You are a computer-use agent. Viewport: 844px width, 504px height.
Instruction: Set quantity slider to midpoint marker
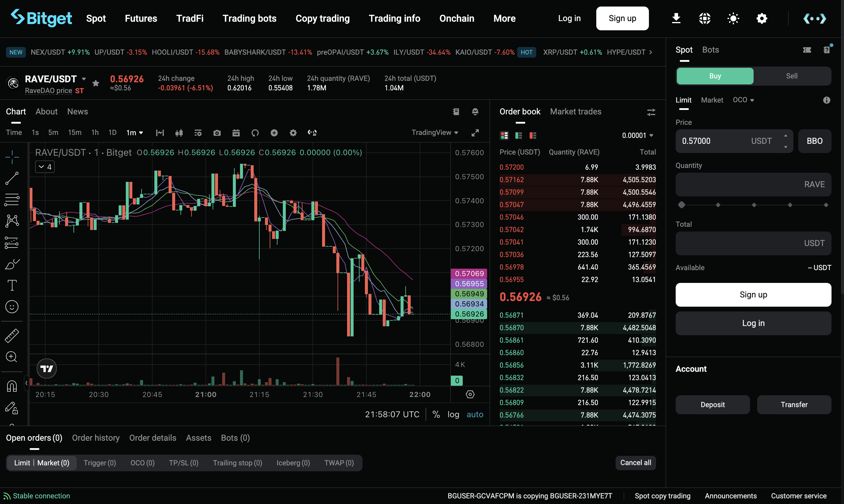pos(754,205)
